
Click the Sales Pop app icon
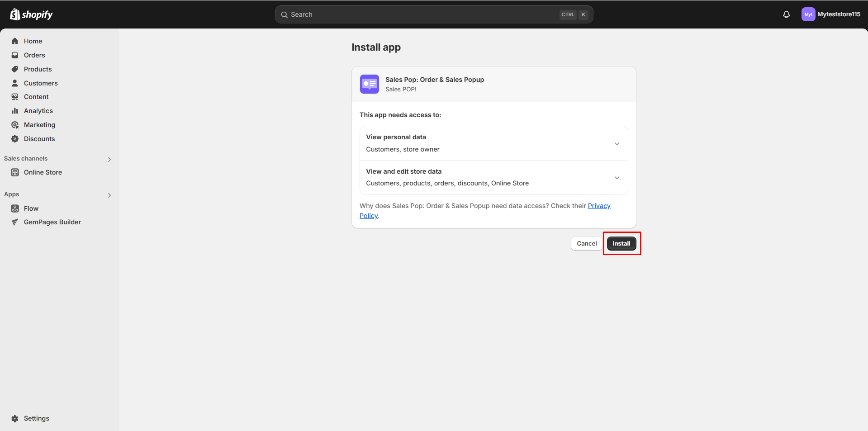coord(369,84)
